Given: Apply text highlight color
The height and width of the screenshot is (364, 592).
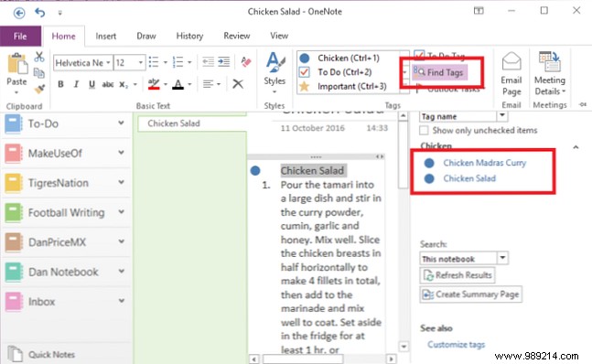Looking at the screenshot, I should coord(154,84).
